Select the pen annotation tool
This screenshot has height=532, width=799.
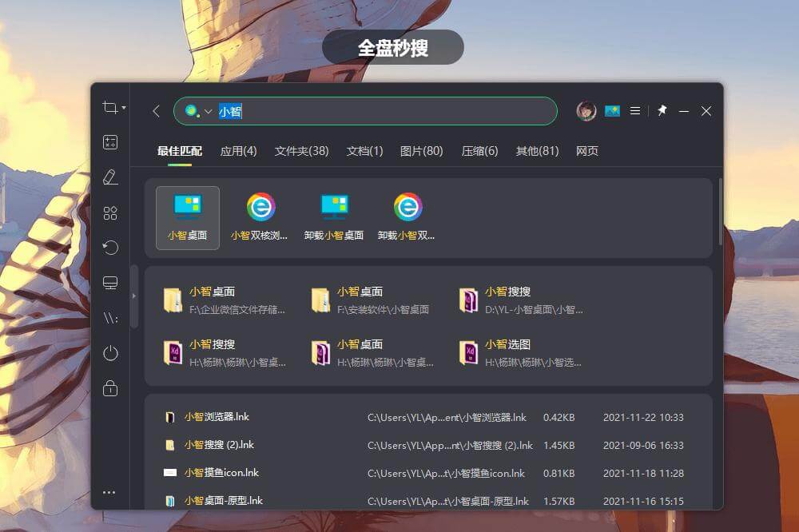(110, 177)
